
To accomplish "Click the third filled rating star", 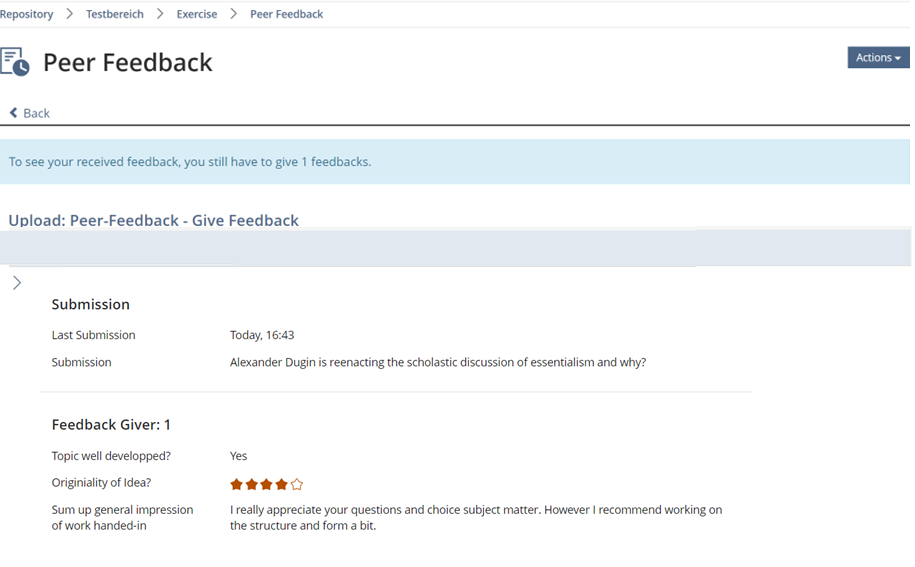I will pyautogui.click(x=267, y=484).
